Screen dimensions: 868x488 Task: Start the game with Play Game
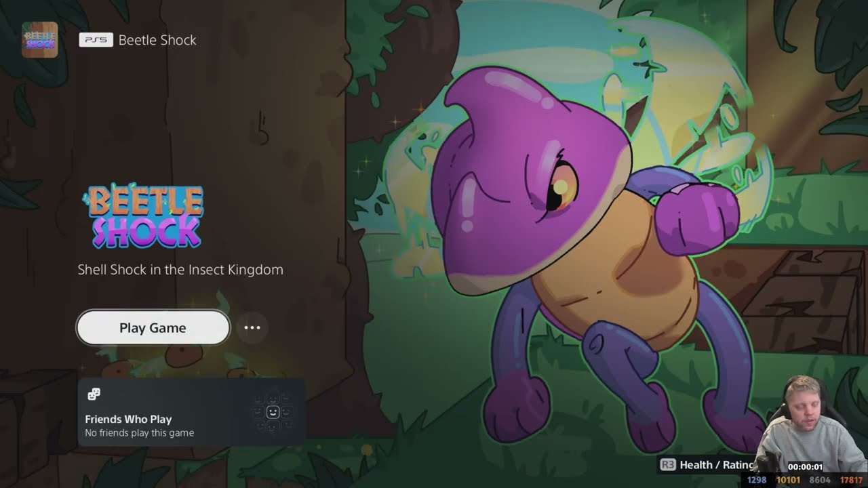[x=153, y=327]
